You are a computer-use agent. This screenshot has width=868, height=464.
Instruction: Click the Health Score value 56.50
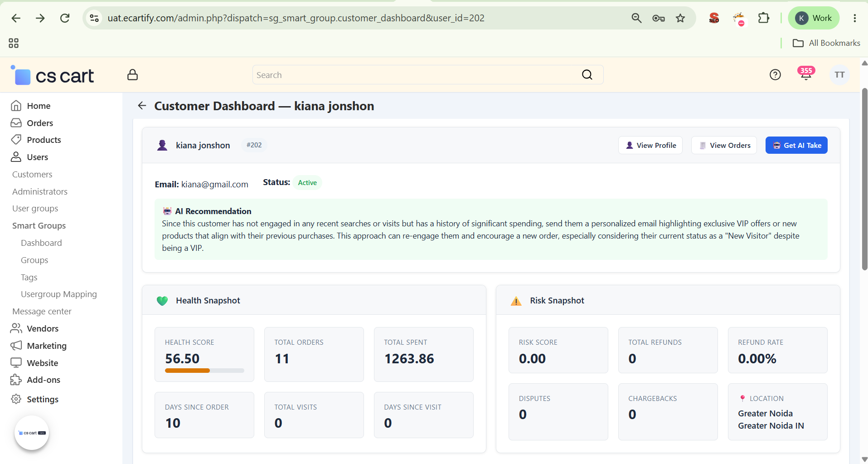pos(182,359)
